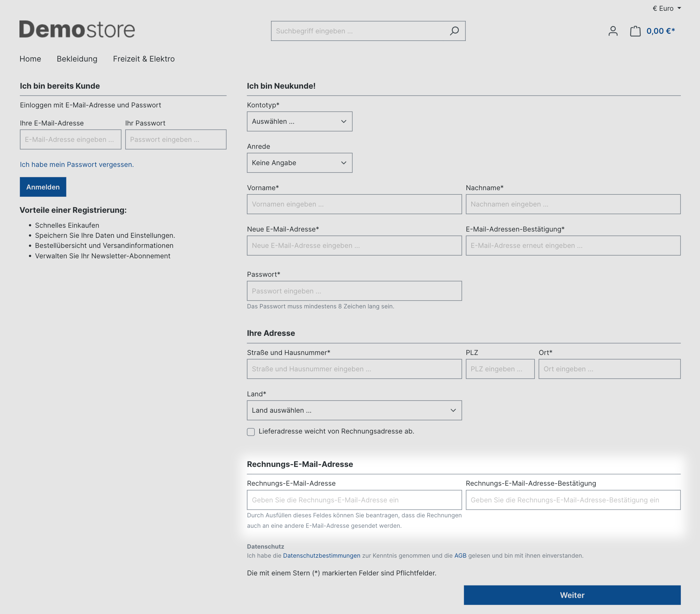The height and width of the screenshot is (614, 700).
Task: Expand the Kontotyp dropdown
Action: point(299,121)
